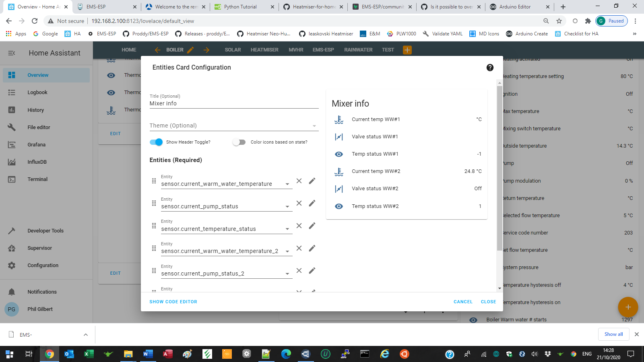
Task: Open dropdown for sensor.current_warm_water_temperature_2 entity
Action: pos(287,251)
